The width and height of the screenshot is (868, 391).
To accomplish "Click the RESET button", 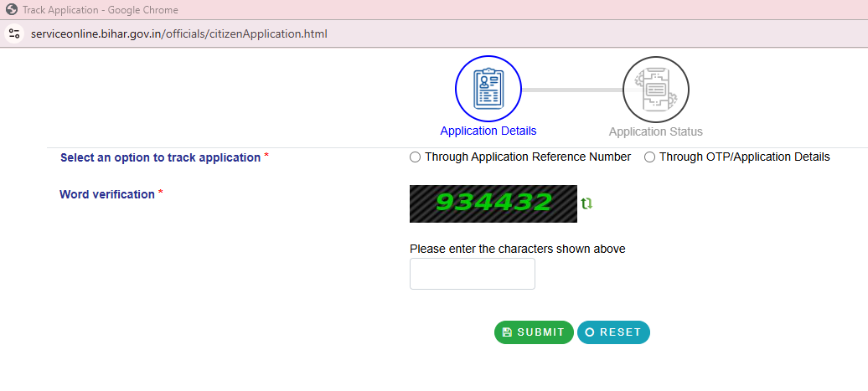I will tap(613, 332).
